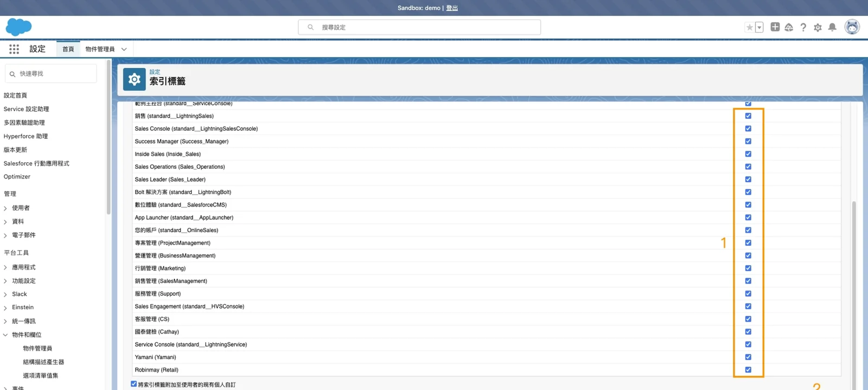868x390 pixels.
Task: Collapse the 物件和欄位 tree node
Action: [x=5, y=335]
